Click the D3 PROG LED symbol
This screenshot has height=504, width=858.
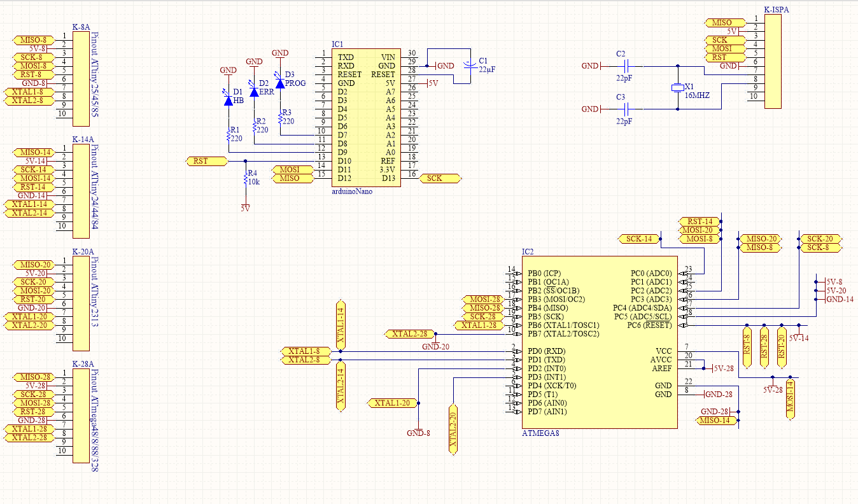tap(280, 83)
